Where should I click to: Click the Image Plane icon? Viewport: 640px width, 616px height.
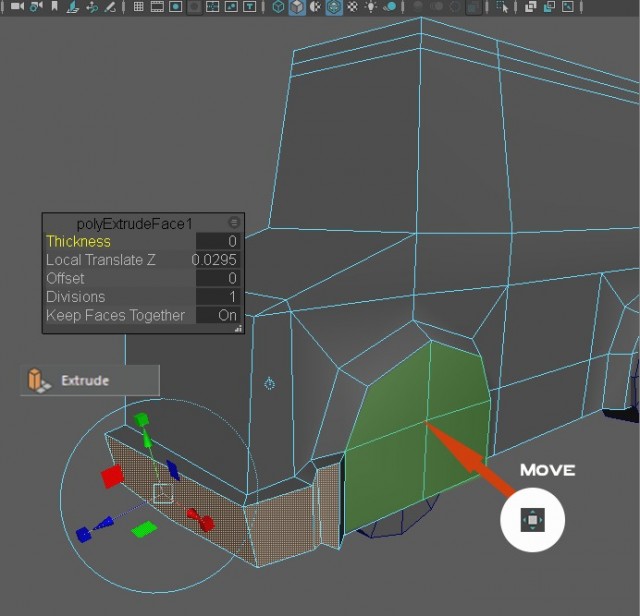[x=73, y=7]
